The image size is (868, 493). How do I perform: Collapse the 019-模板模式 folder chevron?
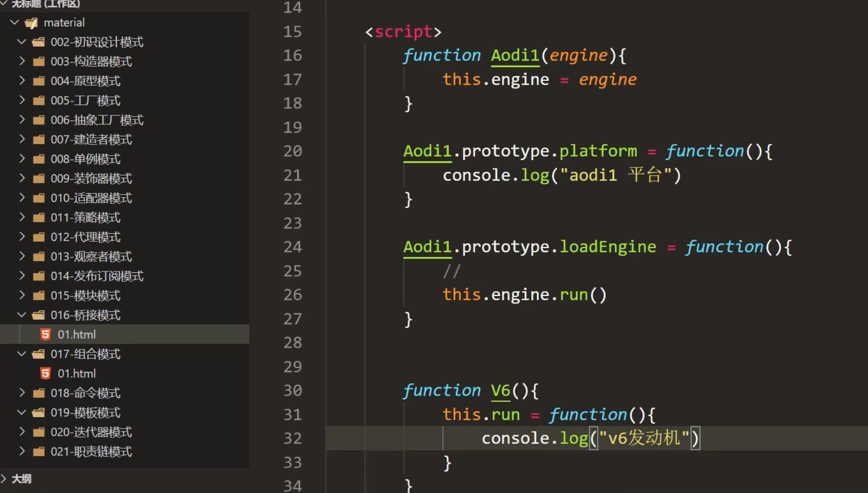tap(22, 413)
